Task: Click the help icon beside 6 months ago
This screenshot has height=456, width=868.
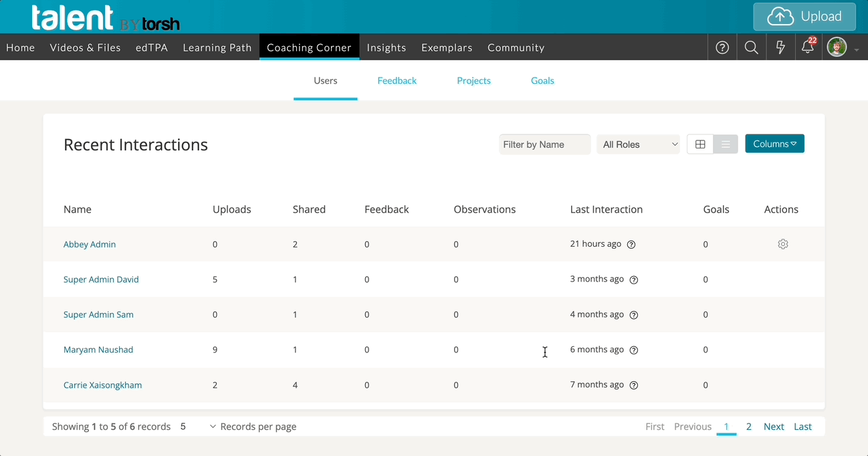Action: click(634, 350)
